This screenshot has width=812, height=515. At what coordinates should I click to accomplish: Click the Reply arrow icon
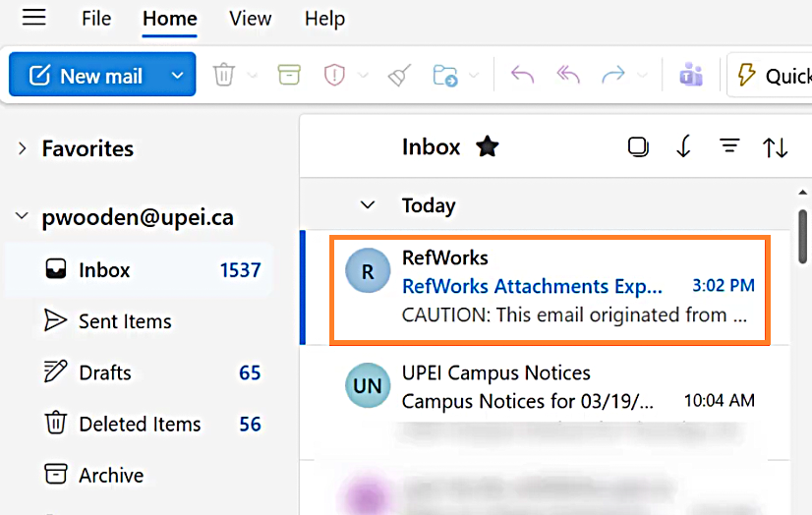click(x=522, y=76)
